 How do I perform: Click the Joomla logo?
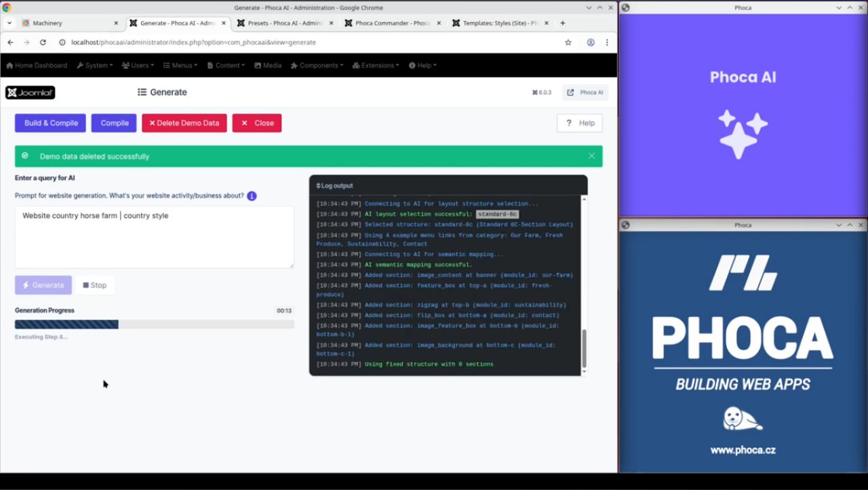(x=29, y=92)
